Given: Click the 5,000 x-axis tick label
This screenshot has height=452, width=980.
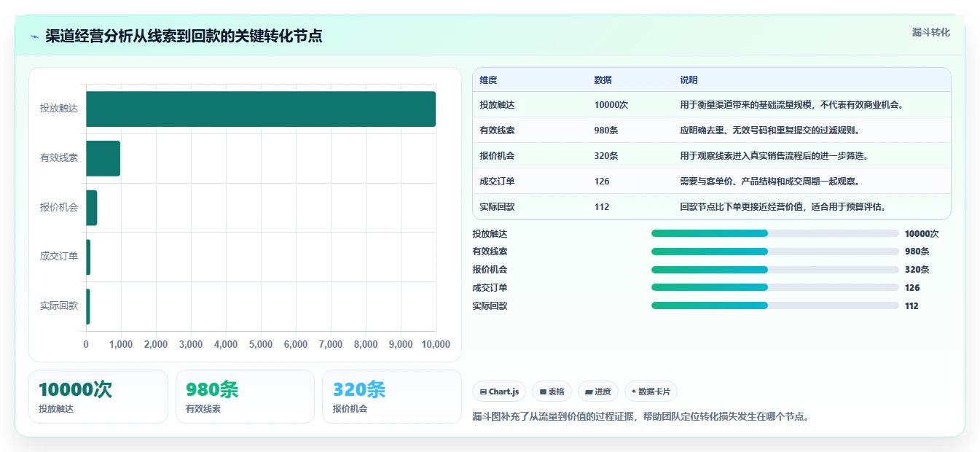Looking at the screenshot, I should [x=261, y=345].
